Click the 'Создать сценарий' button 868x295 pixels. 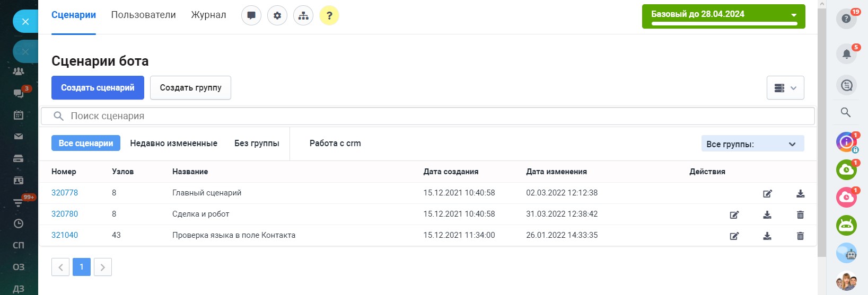(x=98, y=88)
